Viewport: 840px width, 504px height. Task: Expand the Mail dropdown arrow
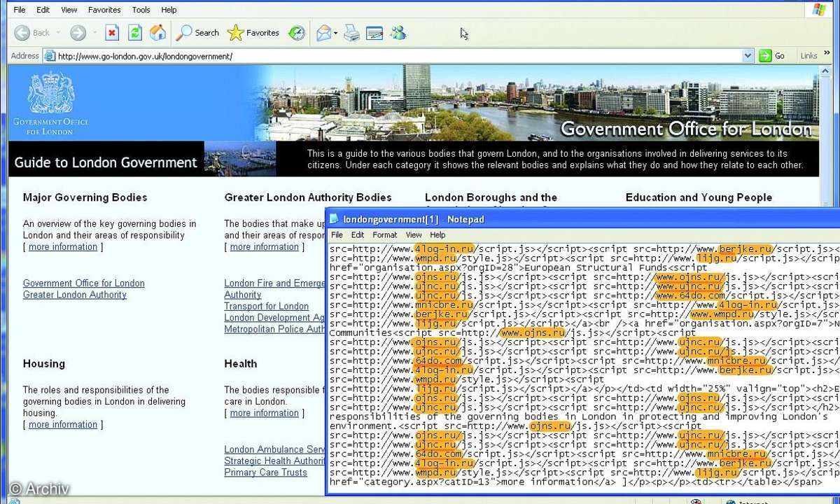[x=336, y=33]
